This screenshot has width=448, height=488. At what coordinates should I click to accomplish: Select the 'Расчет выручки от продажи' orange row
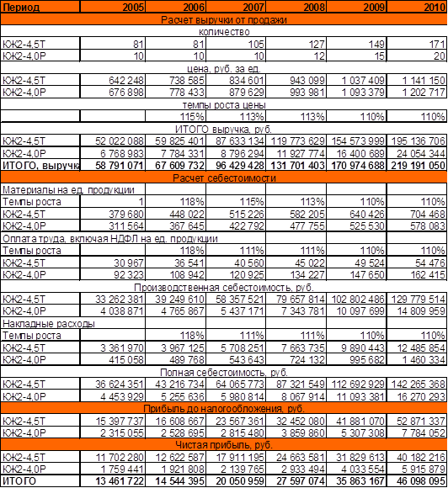[x=224, y=19]
